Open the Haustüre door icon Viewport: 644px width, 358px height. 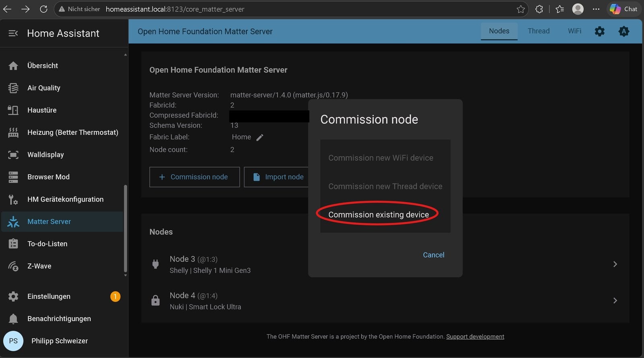point(13,110)
